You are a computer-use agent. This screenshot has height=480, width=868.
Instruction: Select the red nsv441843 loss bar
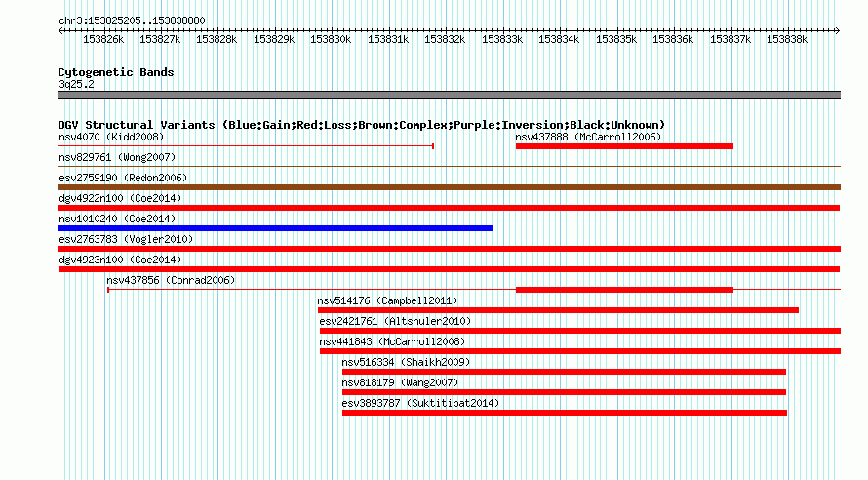click(580, 351)
